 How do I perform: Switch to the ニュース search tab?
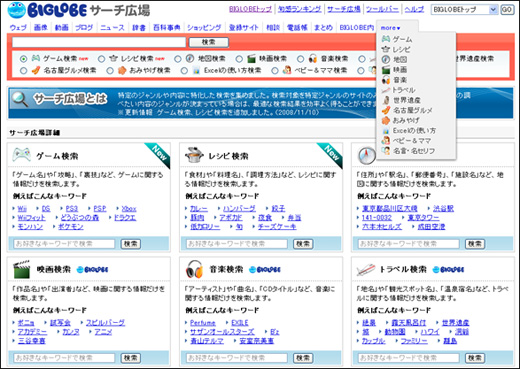[x=112, y=28]
